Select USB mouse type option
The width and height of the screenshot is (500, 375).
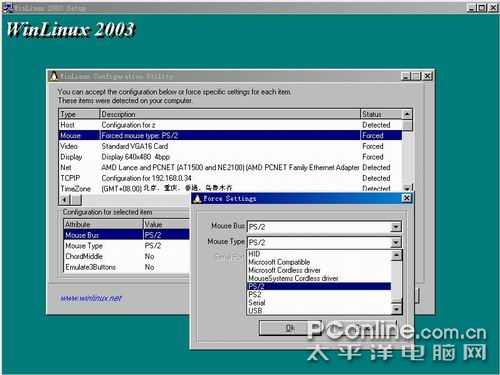(x=319, y=311)
